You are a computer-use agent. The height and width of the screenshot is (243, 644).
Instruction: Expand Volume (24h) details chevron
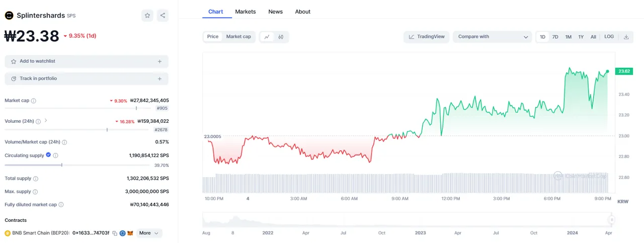[x=46, y=121]
